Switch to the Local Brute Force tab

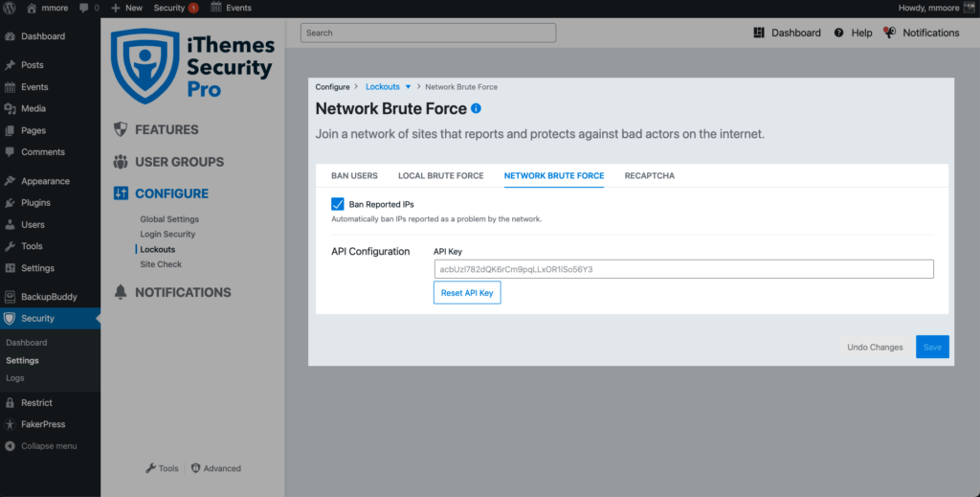[x=440, y=175]
